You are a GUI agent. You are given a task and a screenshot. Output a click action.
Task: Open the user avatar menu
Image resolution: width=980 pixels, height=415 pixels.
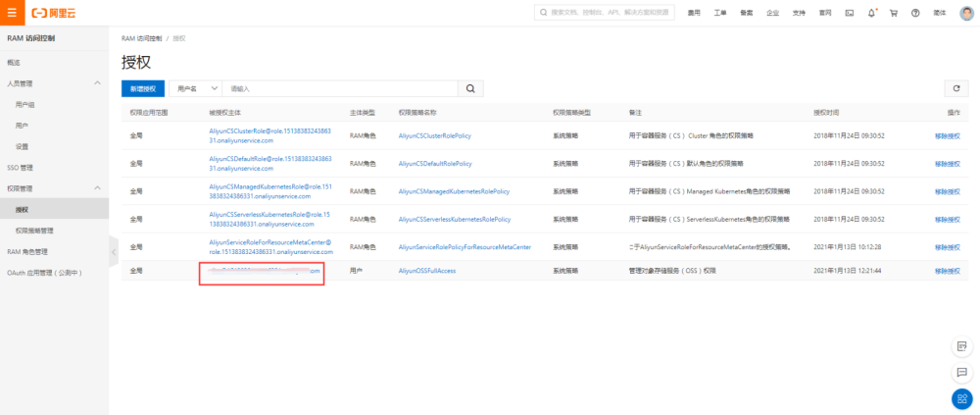click(966, 13)
